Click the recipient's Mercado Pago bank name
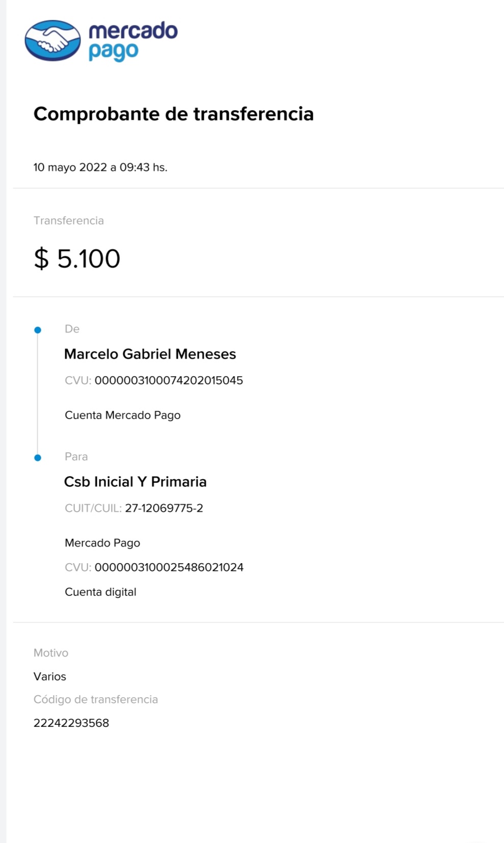The width and height of the screenshot is (504, 843). [x=102, y=543]
